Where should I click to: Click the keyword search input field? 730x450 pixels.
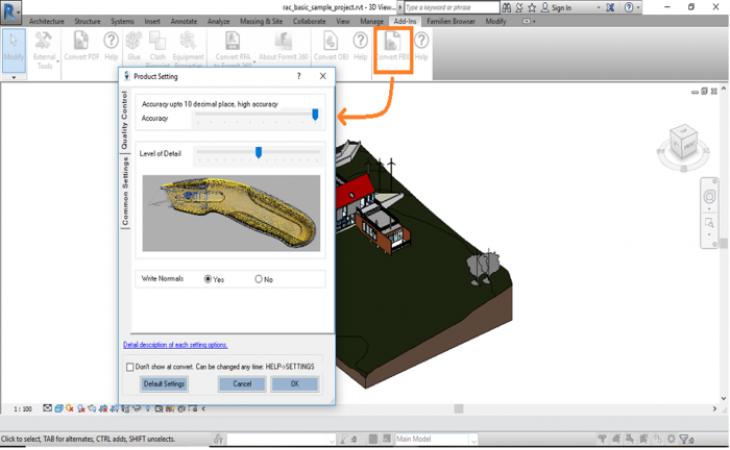[451, 7]
